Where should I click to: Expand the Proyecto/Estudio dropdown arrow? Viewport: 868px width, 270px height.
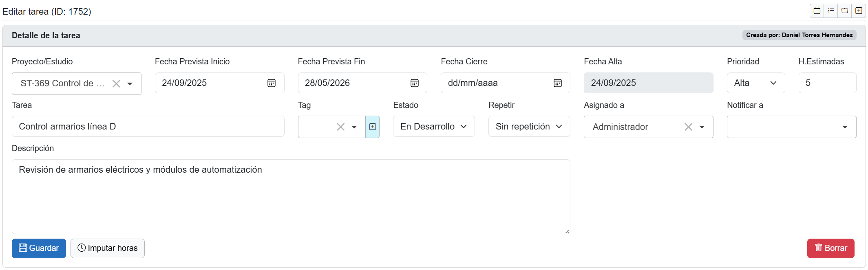(x=130, y=84)
